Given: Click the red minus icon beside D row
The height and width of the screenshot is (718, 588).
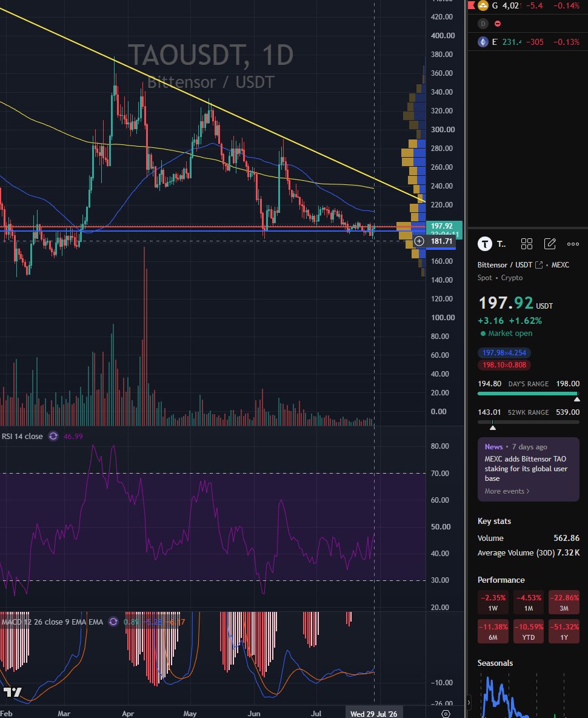Looking at the screenshot, I should (x=498, y=24).
